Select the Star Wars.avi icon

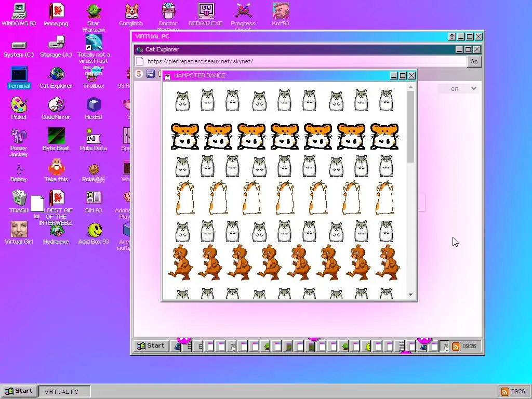[94, 11]
